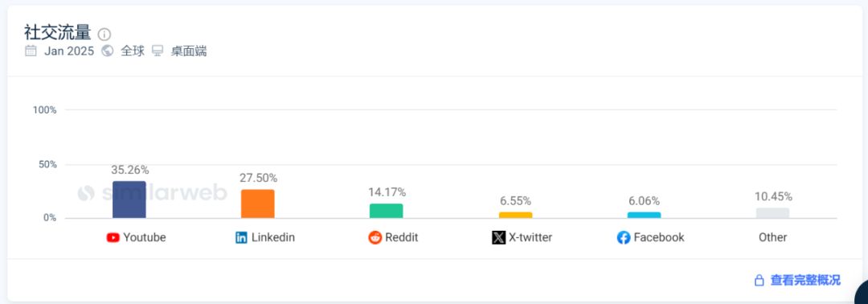Screen dimensions: 868x304
Task: Click the 35.26% value label
Action: [129, 170]
